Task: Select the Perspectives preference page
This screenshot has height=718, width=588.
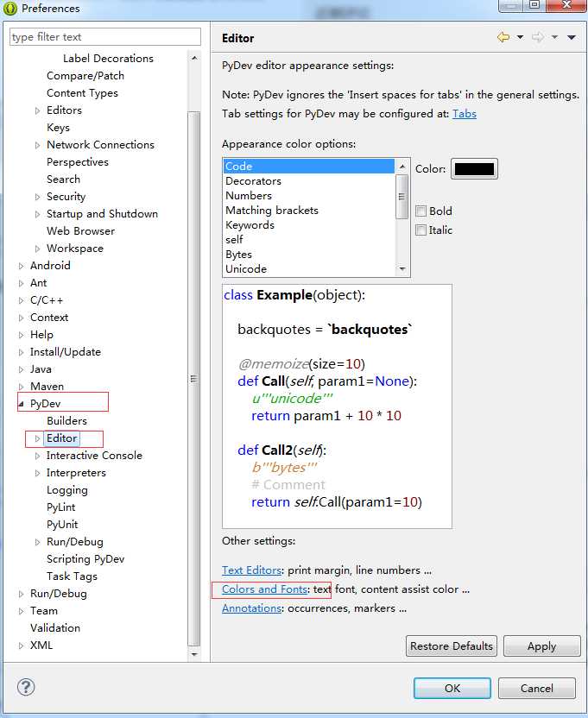Action: pos(78,162)
